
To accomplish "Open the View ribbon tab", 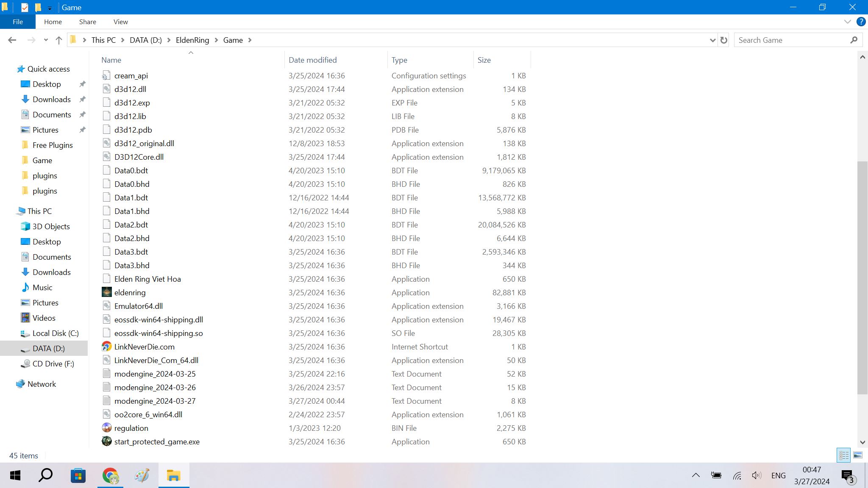I will [120, 22].
